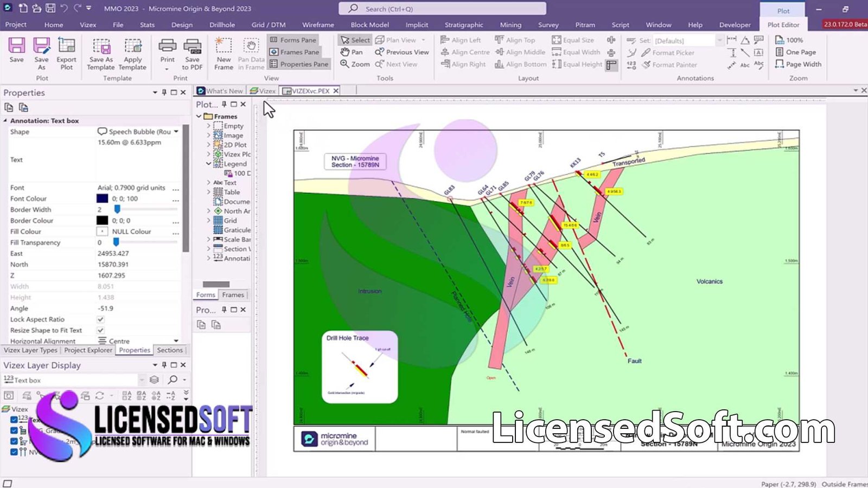Expand the 2D Plot tree node

pyautogui.click(x=208, y=145)
